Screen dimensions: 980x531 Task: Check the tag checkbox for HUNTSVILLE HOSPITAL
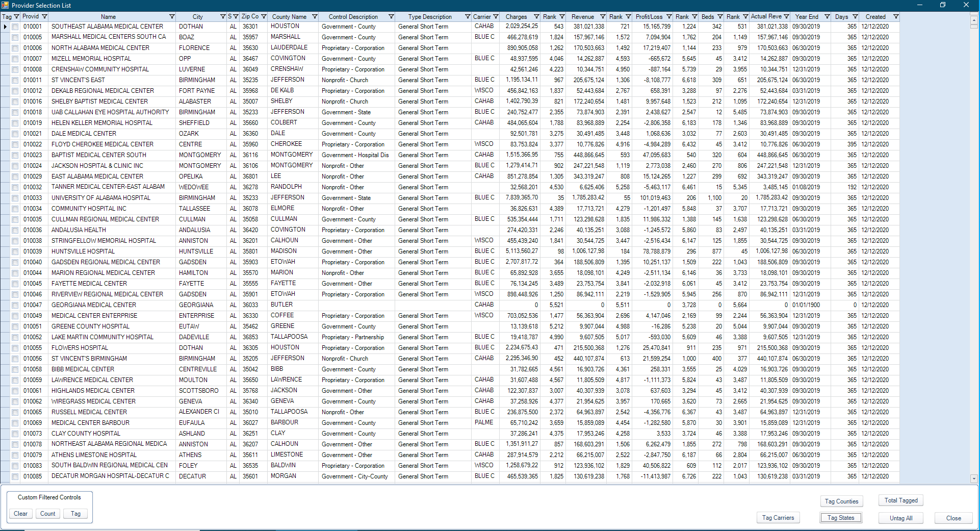point(15,251)
